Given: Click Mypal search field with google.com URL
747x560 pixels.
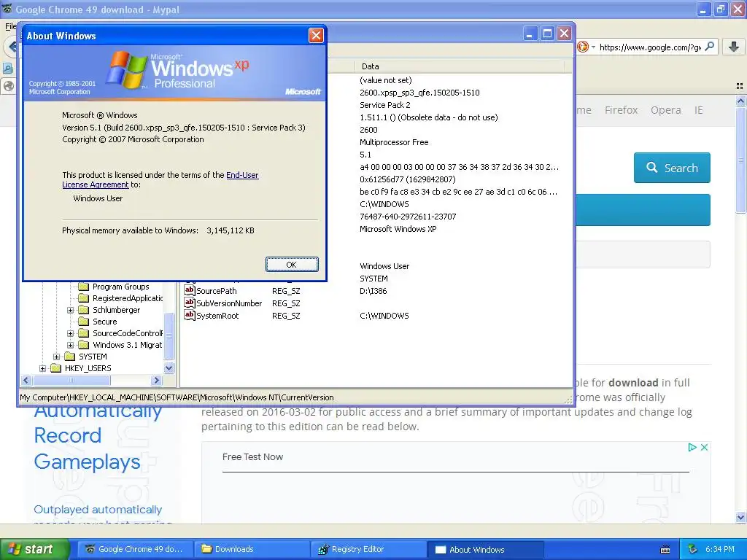Looking at the screenshot, I should point(650,47).
